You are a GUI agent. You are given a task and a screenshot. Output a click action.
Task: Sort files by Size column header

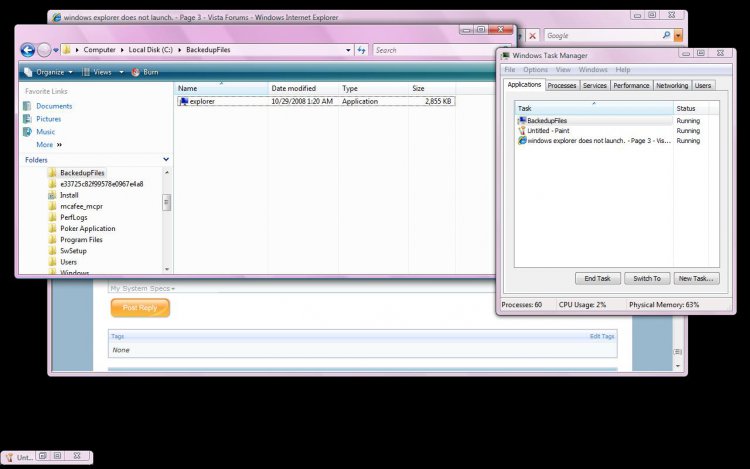coord(432,88)
